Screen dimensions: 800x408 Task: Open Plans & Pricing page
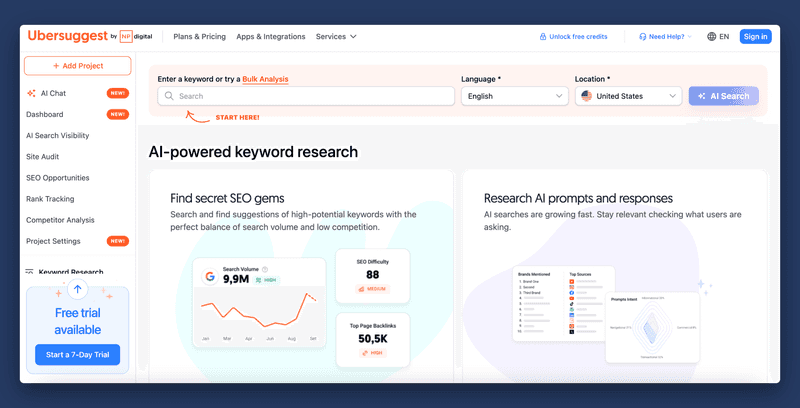click(199, 37)
